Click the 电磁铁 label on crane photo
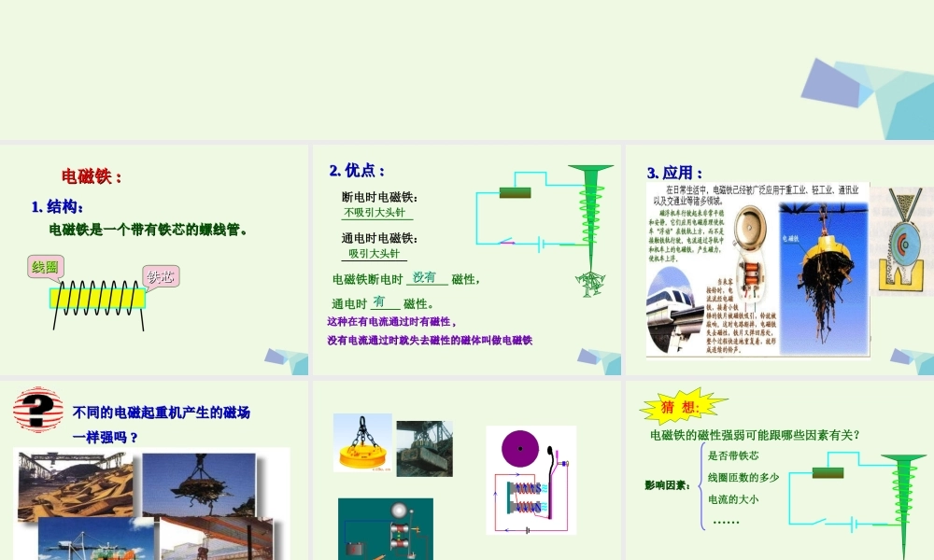Viewport: 934px width, 560px height. pyautogui.click(x=790, y=238)
